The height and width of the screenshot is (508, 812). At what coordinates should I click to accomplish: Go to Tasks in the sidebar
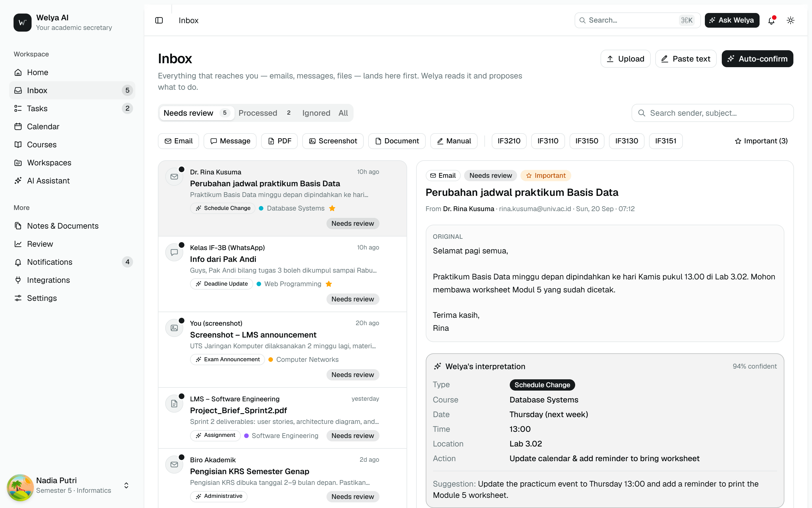[x=72, y=109]
